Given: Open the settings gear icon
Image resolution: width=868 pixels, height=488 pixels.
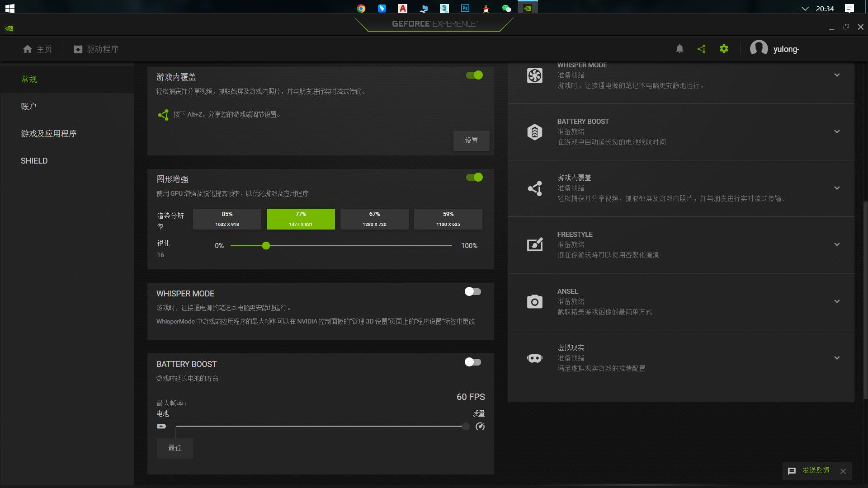Looking at the screenshot, I should click(724, 49).
